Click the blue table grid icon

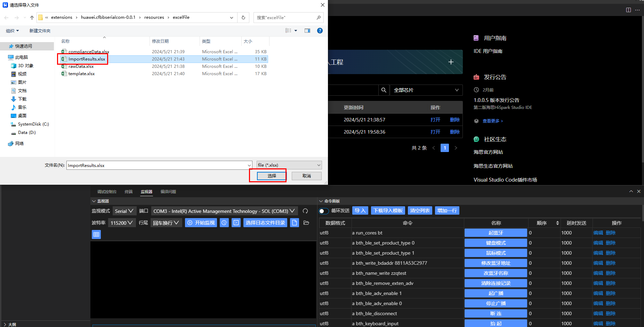click(96, 234)
